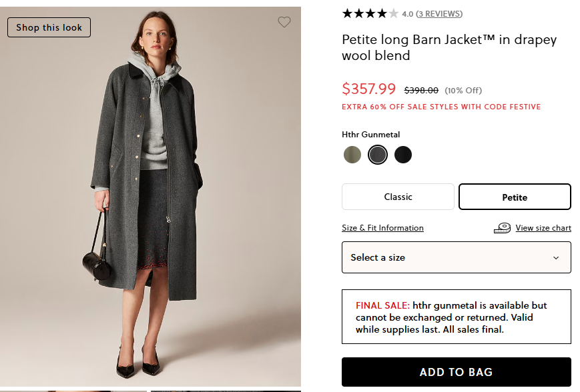Click the $357.99 sale price
This screenshot has height=392, width=580.
click(368, 89)
